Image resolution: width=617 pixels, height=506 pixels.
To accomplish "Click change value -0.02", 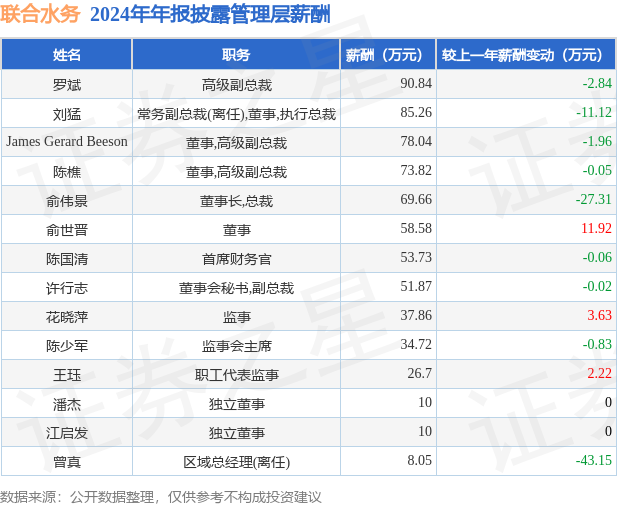I will click(x=597, y=286).
